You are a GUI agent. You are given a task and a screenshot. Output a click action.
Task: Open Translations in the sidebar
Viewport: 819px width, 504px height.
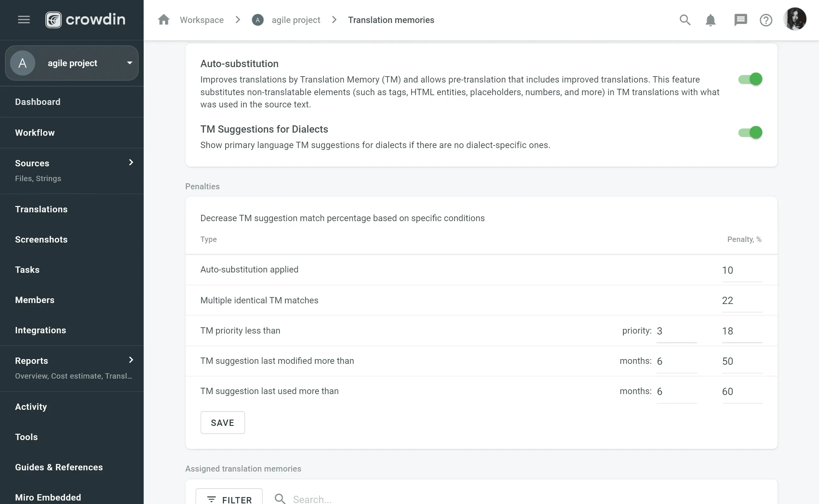pos(41,209)
